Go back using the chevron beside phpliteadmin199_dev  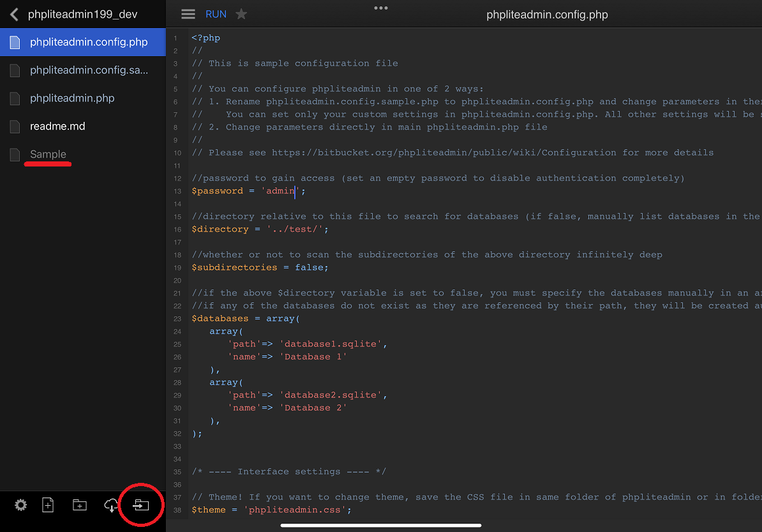[x=14, y=15]
